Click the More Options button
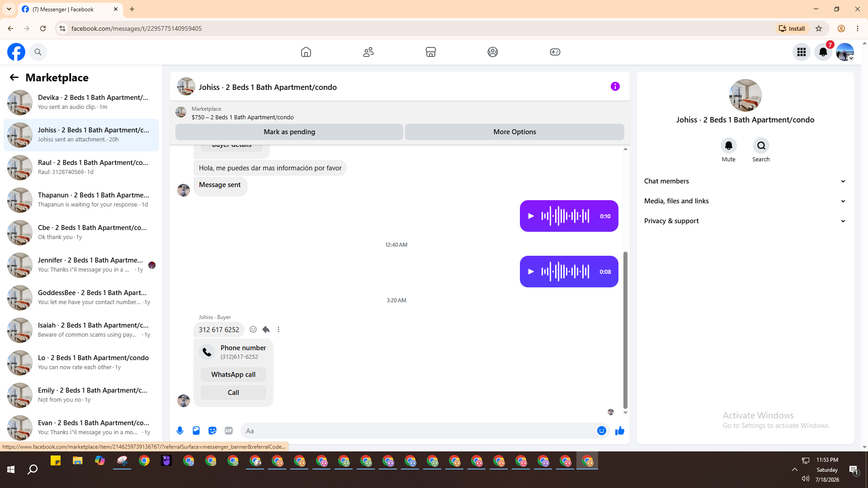The height and width of the screenshot is (488, 868). (514, 132)
